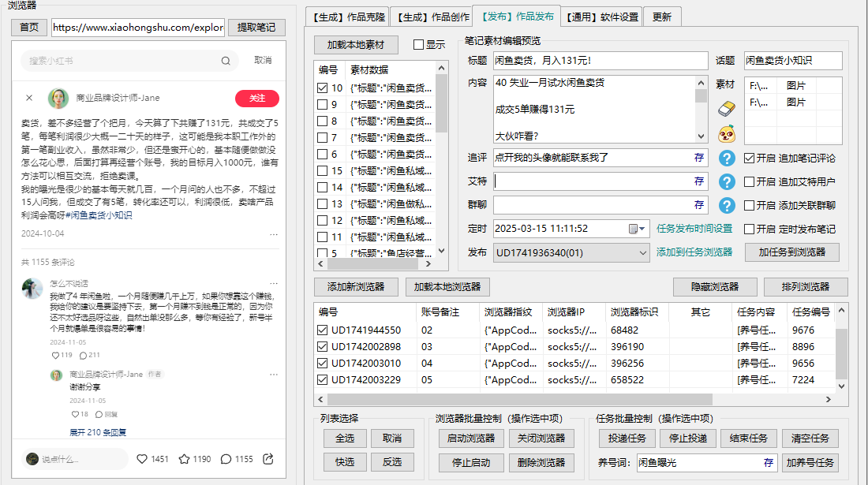Open more options dots on 怎么不说话 comment
Screen dimensions: 868x485
pos(274,283)
